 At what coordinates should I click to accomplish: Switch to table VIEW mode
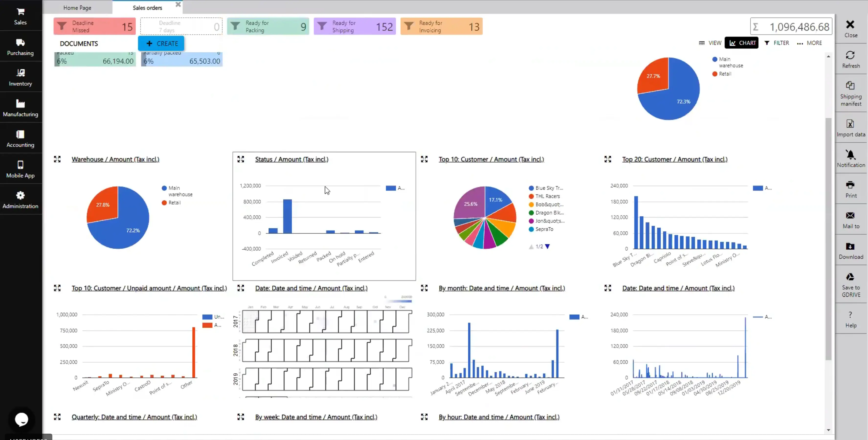coord(710,43)
